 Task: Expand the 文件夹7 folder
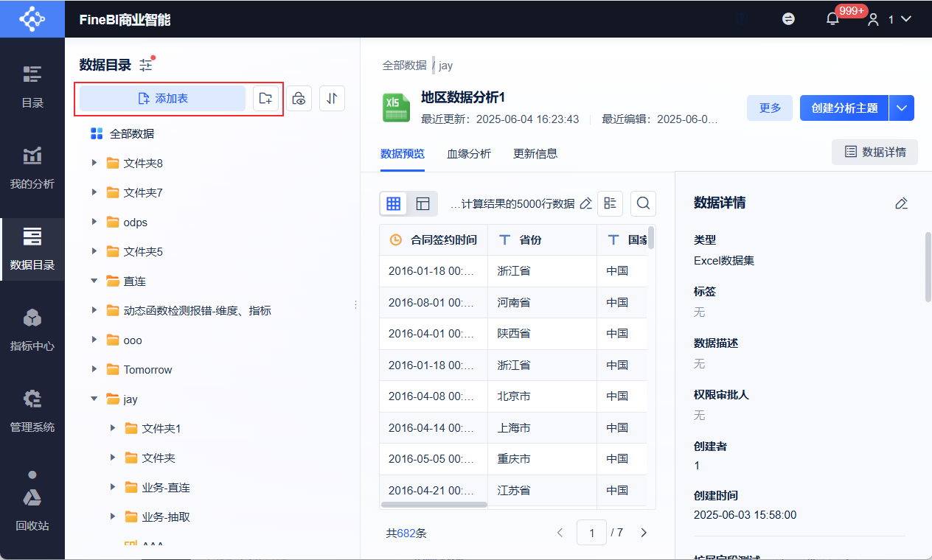click(94, 192)
